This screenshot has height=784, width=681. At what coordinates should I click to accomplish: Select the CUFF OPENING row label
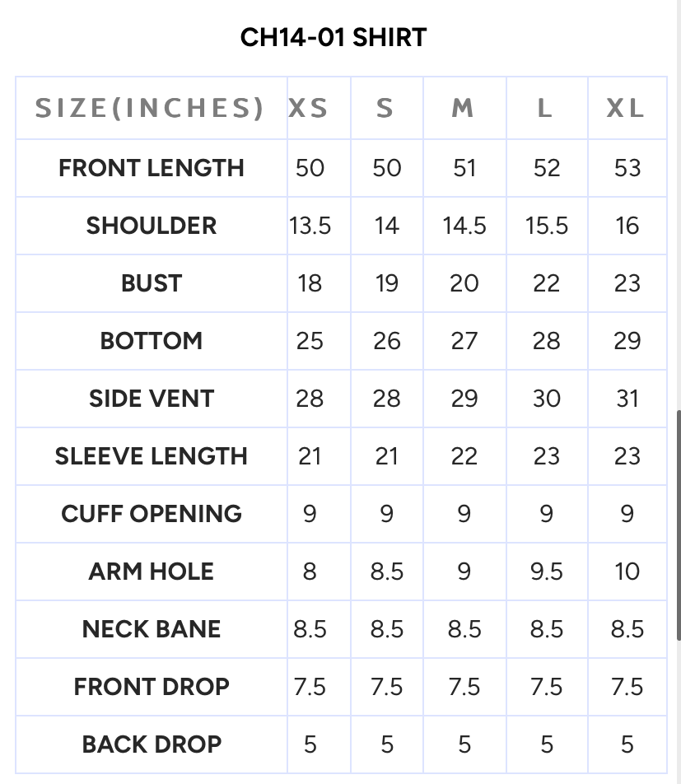coord(152,514)
